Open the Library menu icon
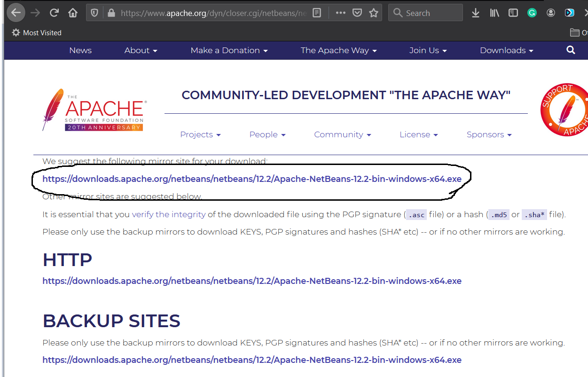 coord(494,13)
